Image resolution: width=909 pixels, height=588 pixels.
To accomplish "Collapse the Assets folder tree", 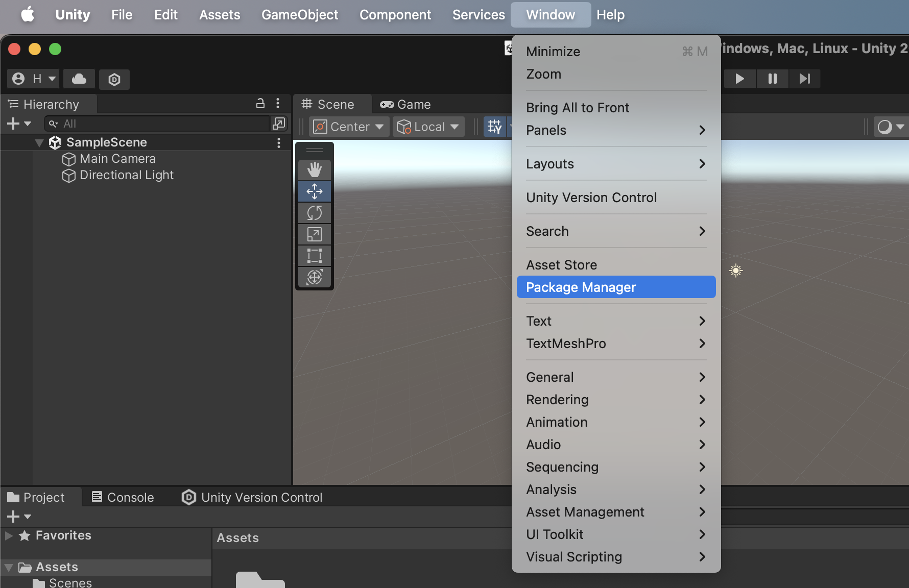I will pos(9,568).
